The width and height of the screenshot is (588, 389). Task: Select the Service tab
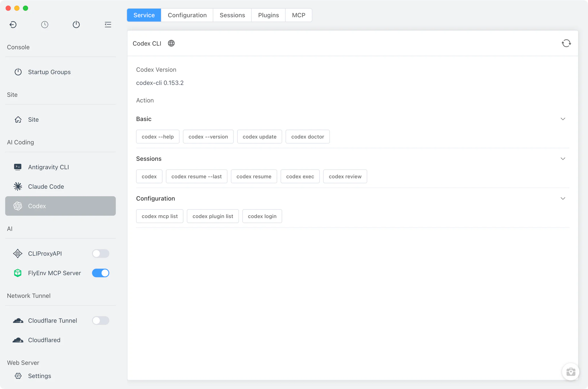tap(144, 15)
